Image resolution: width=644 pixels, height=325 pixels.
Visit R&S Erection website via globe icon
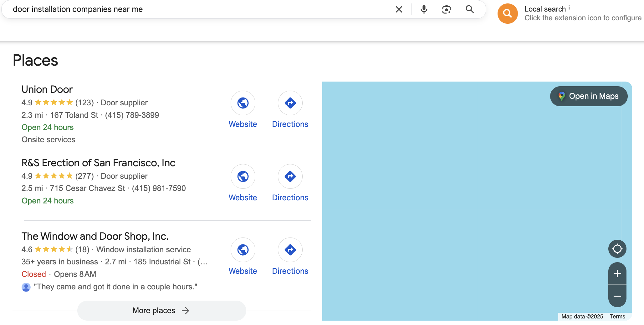pos(243,176)
